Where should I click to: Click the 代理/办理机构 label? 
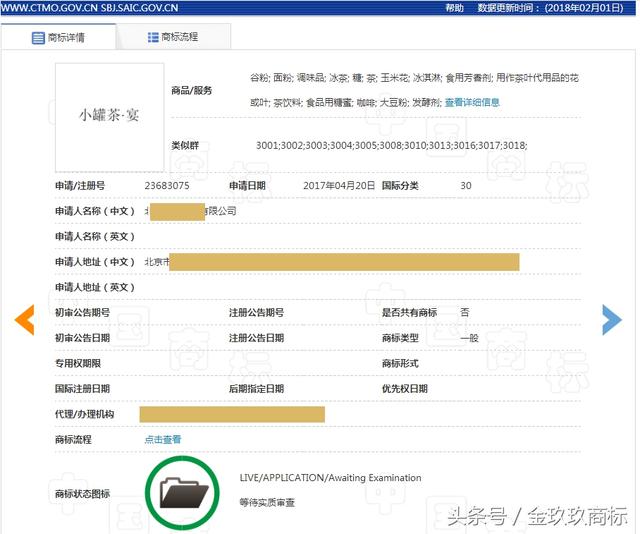click(x=84, y=414)
